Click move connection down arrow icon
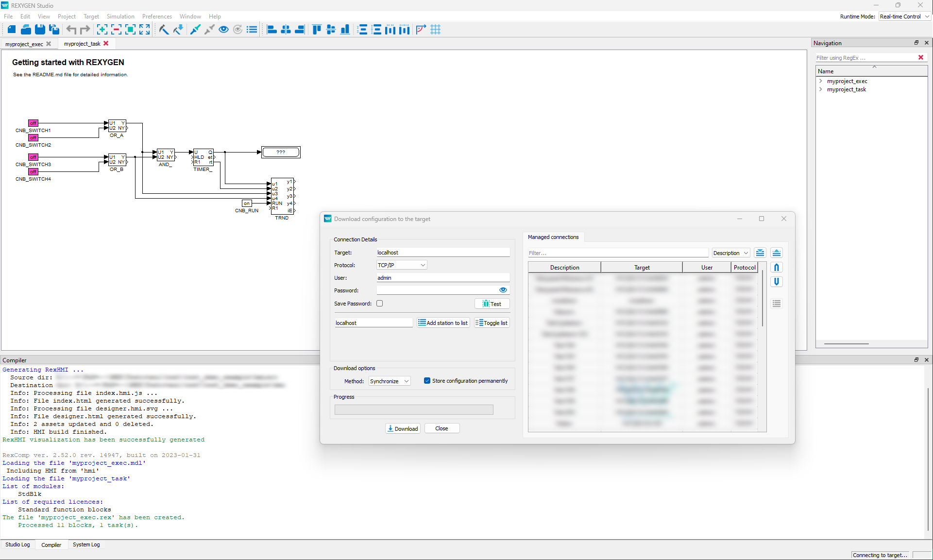The image size is (933, 560). click(x=776, y=282)
